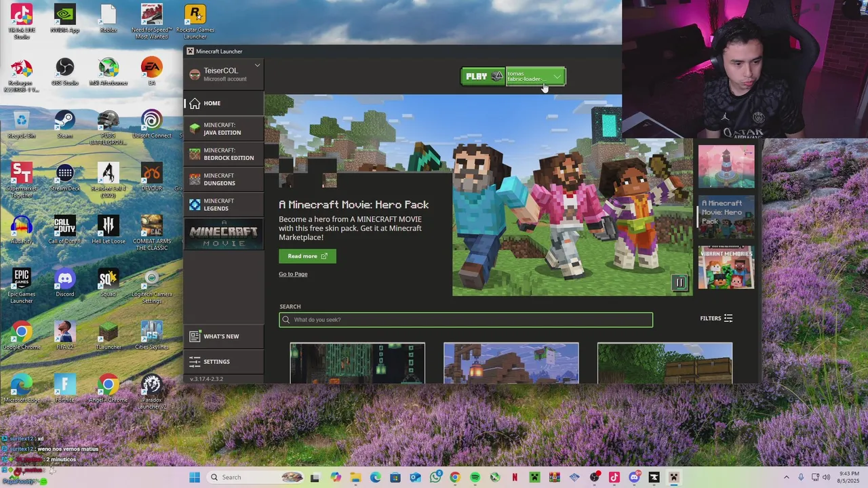The image size is (868, 488).
Task: Open Audacity desktop shortcut
Action: (22, 230)
